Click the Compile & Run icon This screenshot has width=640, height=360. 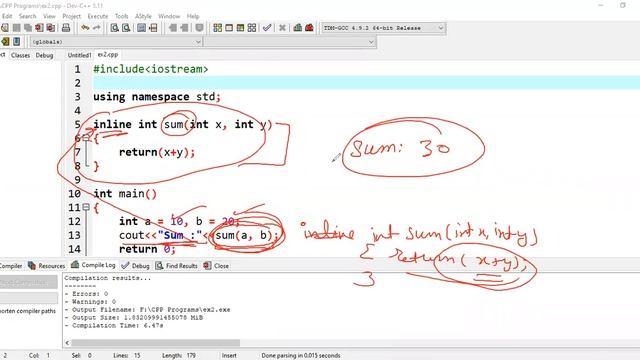[240, 28]
